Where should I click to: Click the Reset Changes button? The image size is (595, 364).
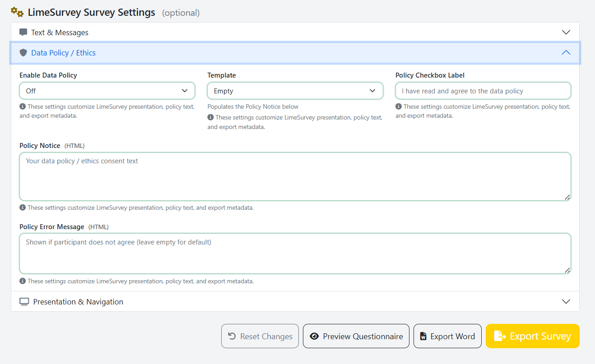pyautogui.click(x=260, y=336)
